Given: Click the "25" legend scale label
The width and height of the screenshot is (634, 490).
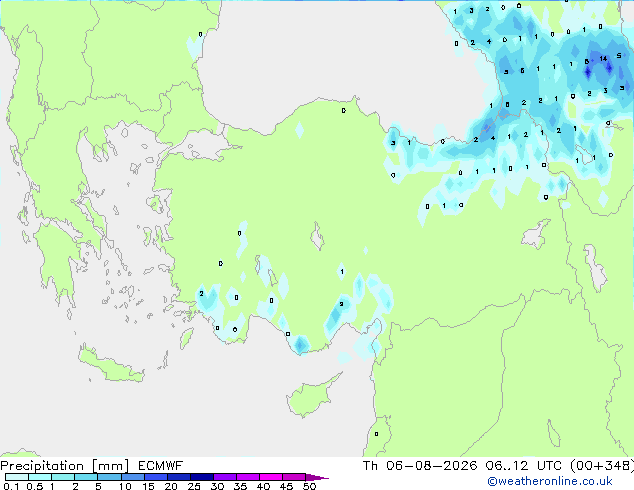Looking at the screenshot, I should click(194, 486).
